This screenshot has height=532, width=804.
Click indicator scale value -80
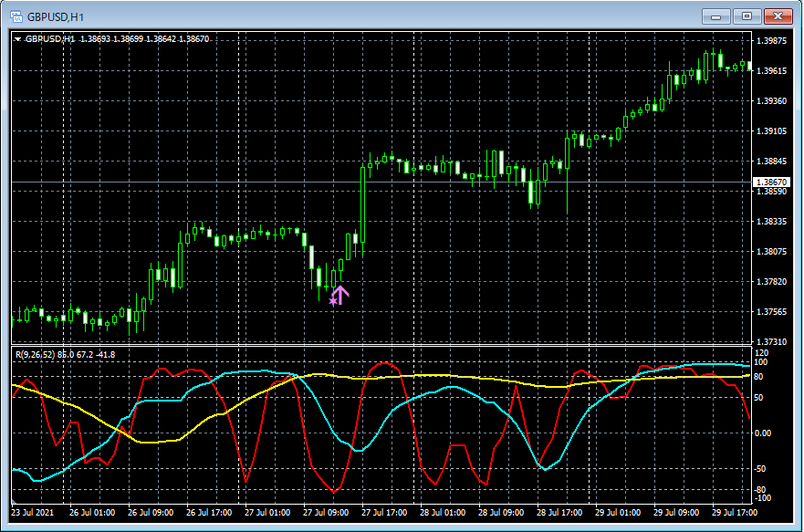pos(762,490)
